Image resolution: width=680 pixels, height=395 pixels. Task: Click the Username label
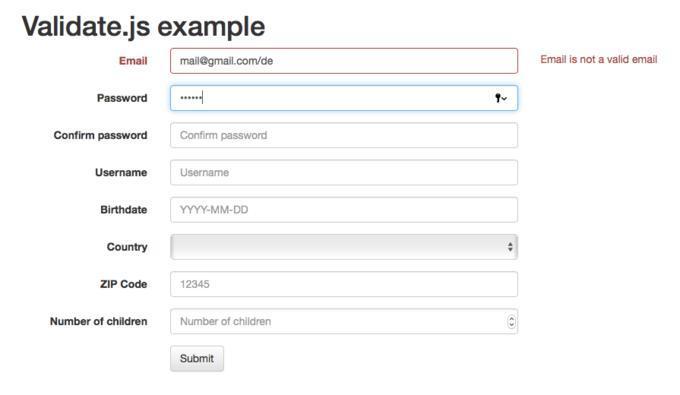pos(121,173)
